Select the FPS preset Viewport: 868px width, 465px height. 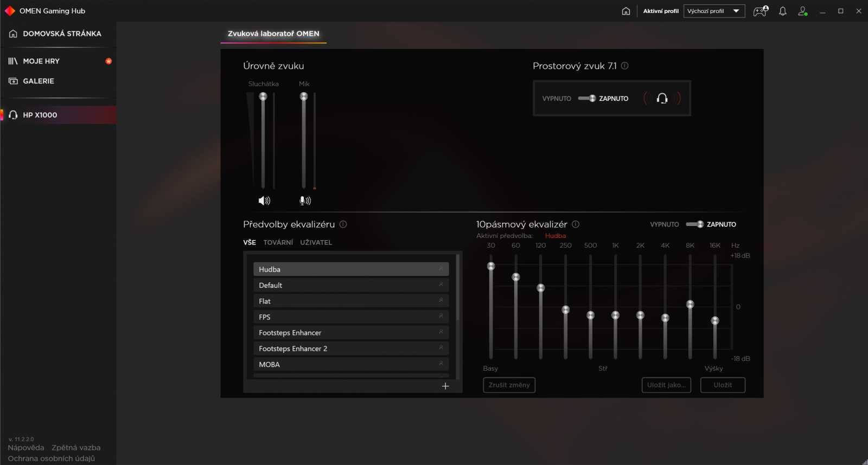(351, 317)
